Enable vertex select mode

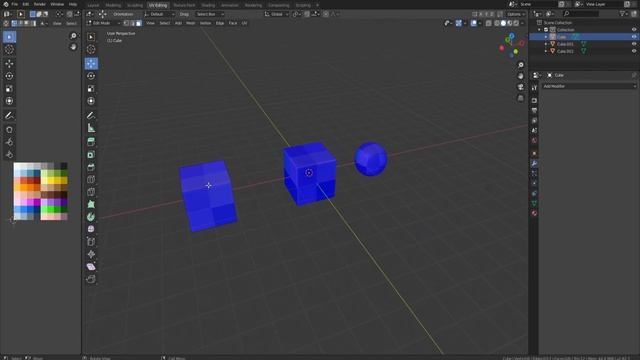(127, 23)
